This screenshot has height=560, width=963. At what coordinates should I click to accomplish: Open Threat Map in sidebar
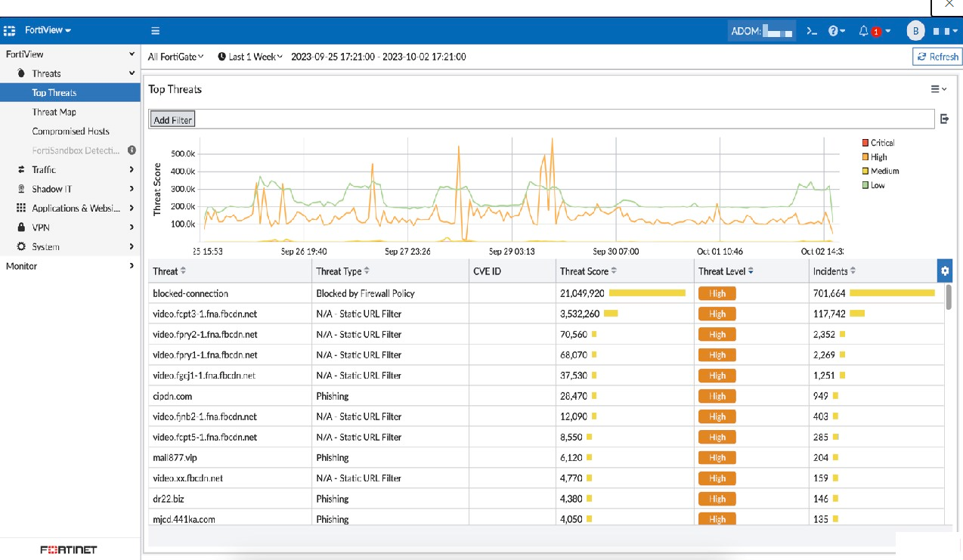(54, 112)
